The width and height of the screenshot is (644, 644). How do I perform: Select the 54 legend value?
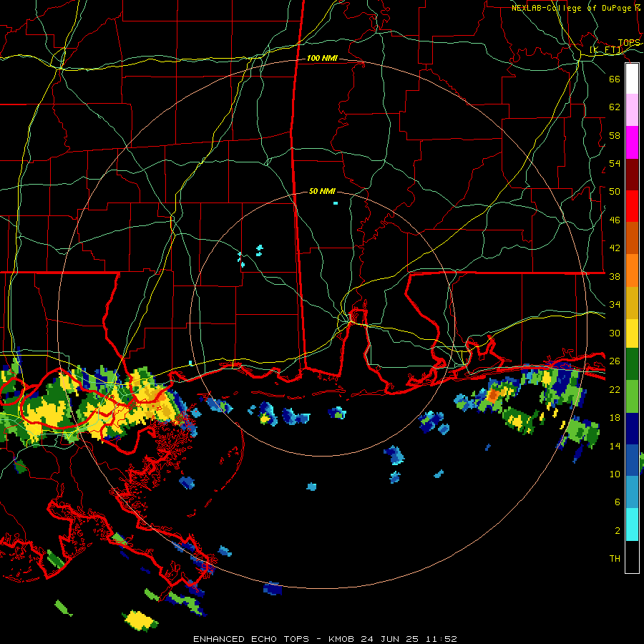coord(615,163)
